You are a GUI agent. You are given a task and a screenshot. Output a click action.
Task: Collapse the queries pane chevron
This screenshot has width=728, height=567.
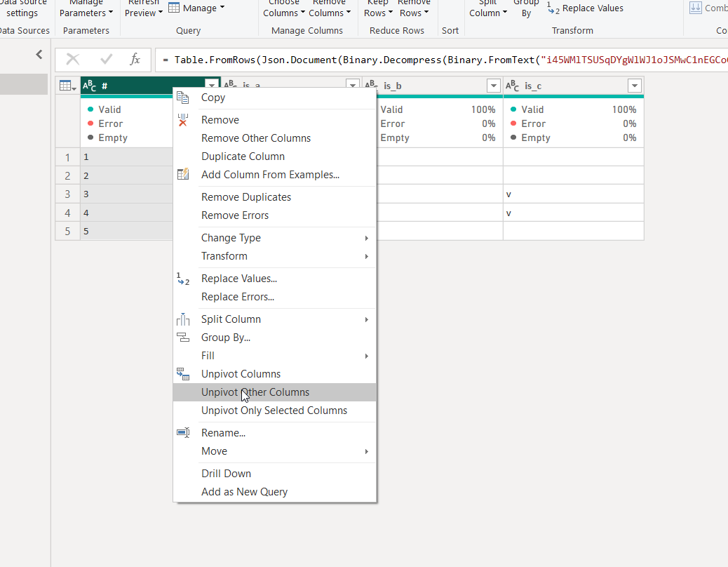pos(39,55)
